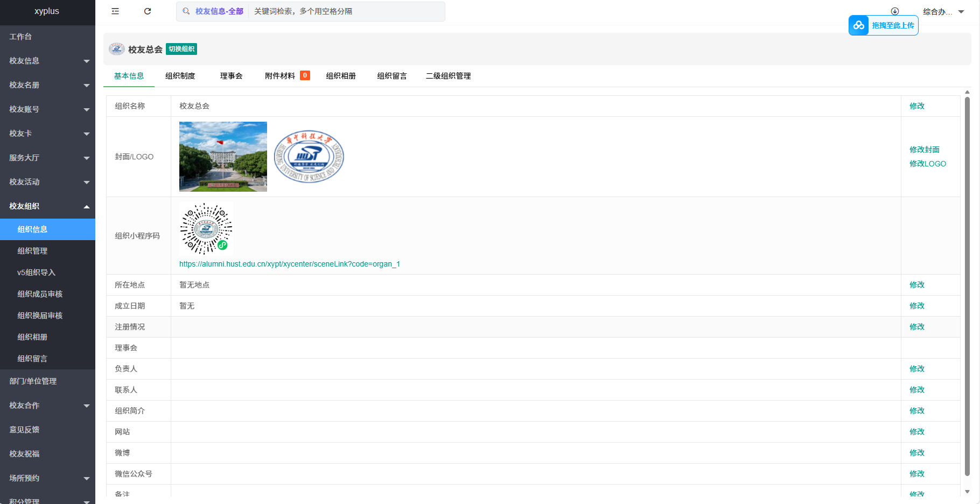Expand the 服务大厅 menu
This screenshot has height=504, width=980.
coord(47,158)
